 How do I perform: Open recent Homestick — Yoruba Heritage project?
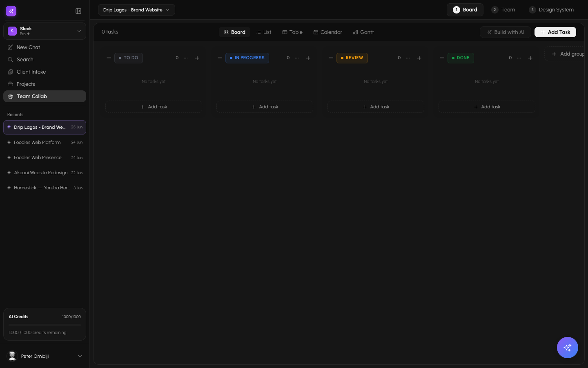click(45, 188)
